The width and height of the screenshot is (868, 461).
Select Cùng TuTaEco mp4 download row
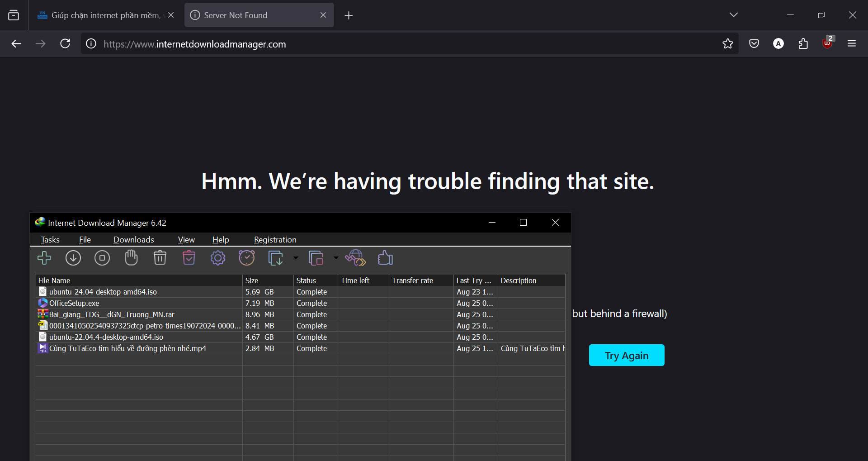(x=300, y=348)
